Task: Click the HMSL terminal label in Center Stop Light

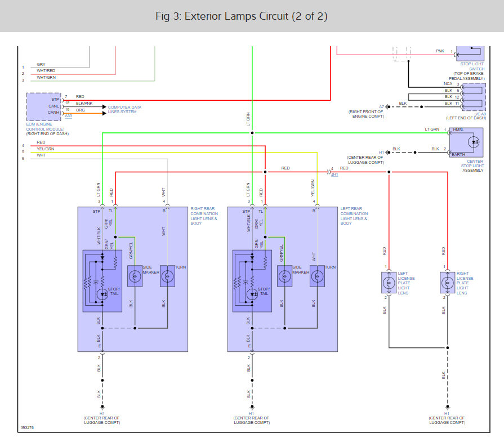Action: click(x=458, y=130)
